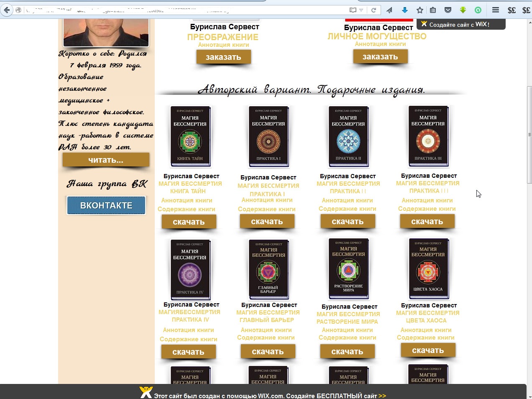
Task: Click the green circular extension icon
Action: tap(478, 10)
